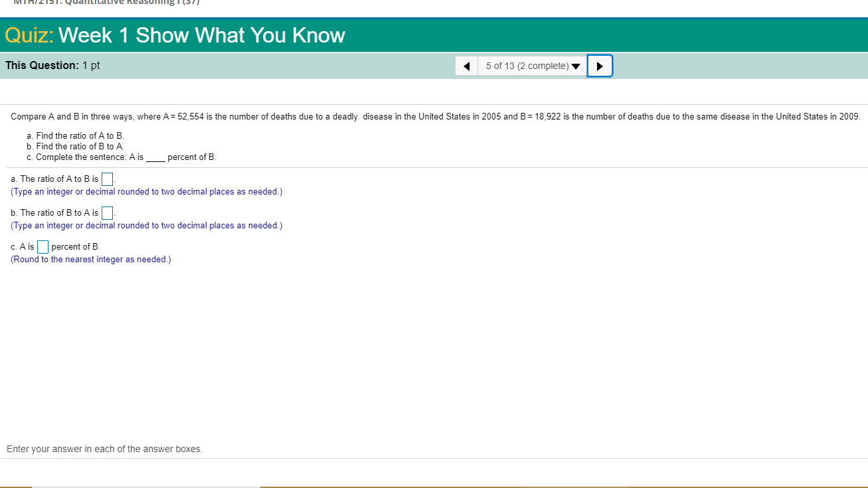Click the 'b. Find the ratio of B to A.' line

(76, 146)
